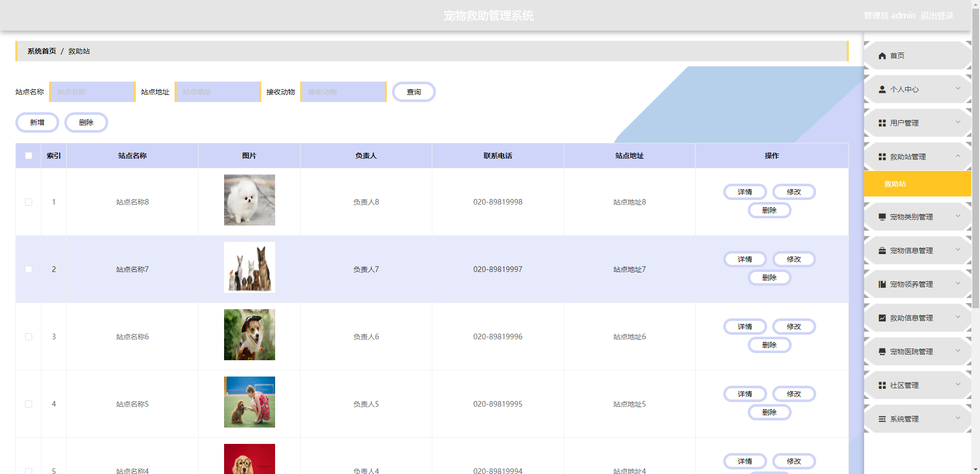Check the select-all checkbox in table header
This screenshot has height=474, width=980.
28,156
